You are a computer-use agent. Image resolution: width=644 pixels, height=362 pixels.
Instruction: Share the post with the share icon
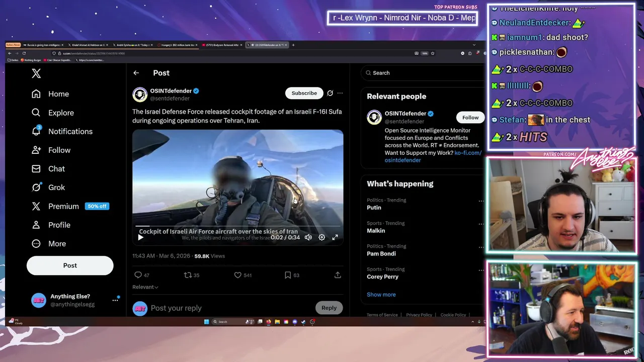pos(338,275)
